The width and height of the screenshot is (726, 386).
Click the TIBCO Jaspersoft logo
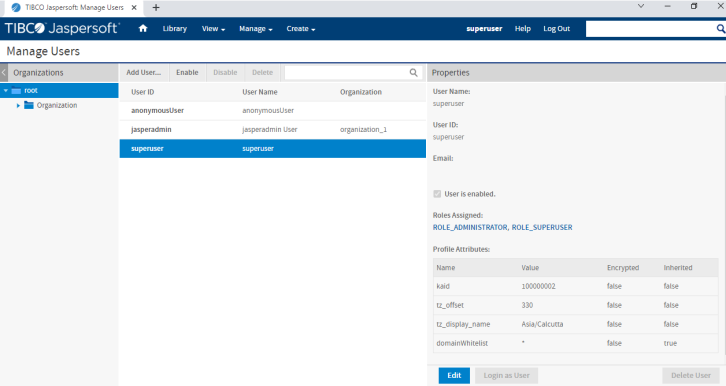[62, 28]
